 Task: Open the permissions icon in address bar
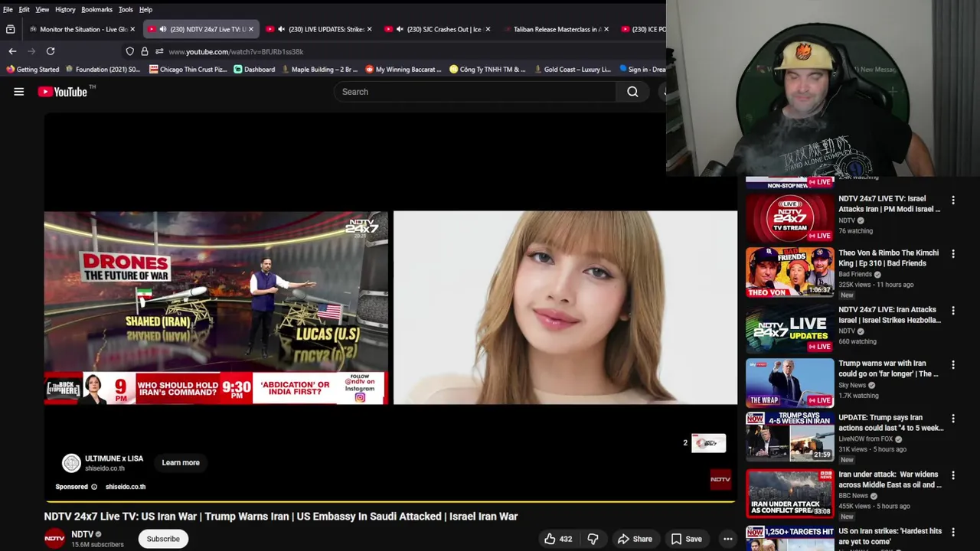tap(158, 51)
